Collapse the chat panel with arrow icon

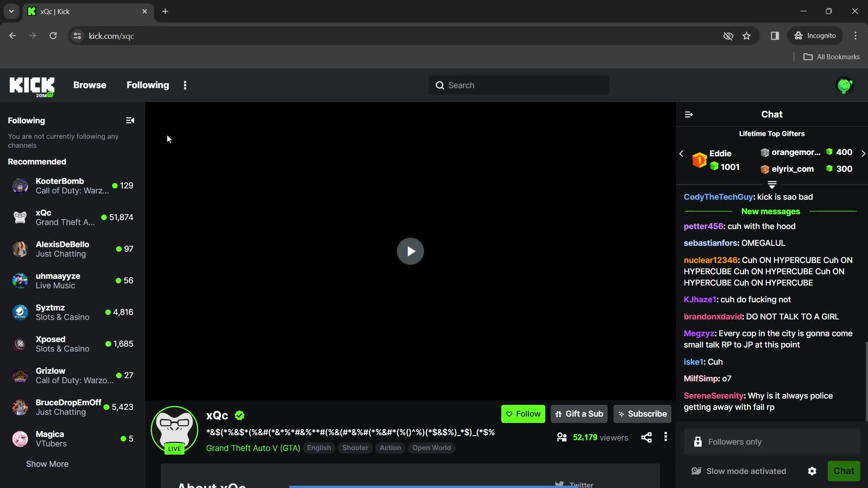pos(689,115)
